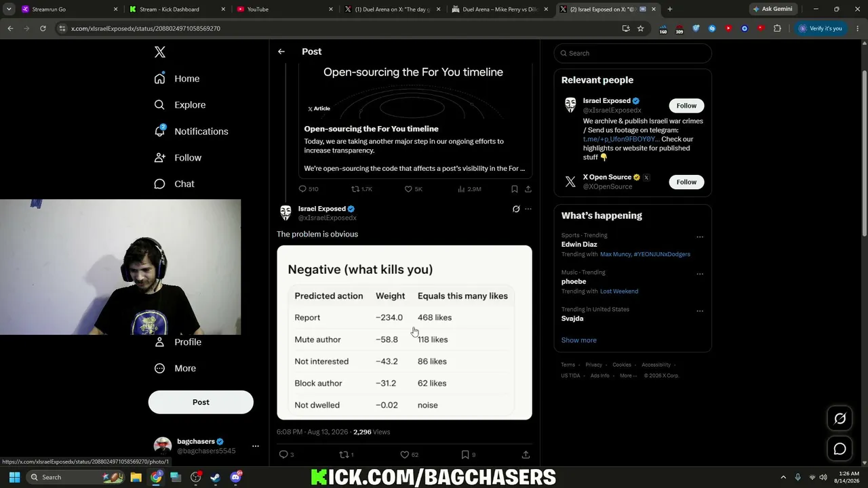Open the More menu in X sidebar
The height and width of the screenshot is (488, 868).
click(x=175, y=369)
